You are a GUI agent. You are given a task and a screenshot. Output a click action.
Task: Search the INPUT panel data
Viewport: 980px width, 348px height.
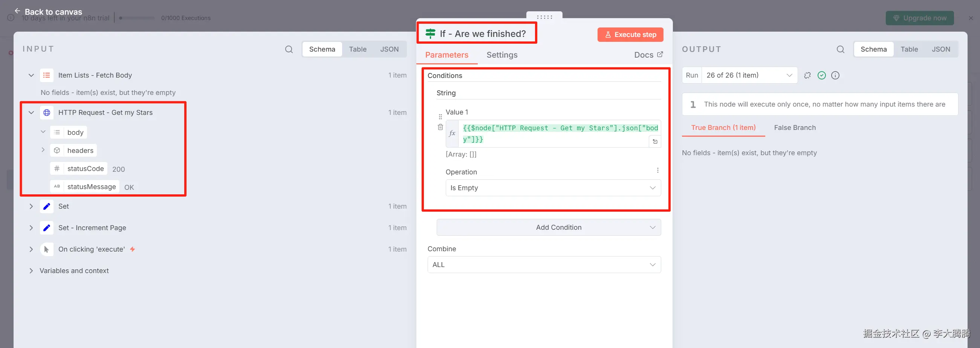(x=289, y=49)
